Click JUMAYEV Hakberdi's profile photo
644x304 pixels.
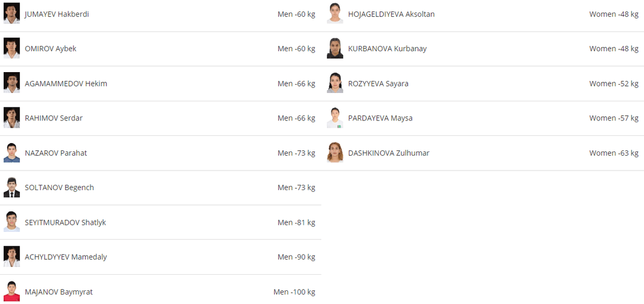[12, 13]
